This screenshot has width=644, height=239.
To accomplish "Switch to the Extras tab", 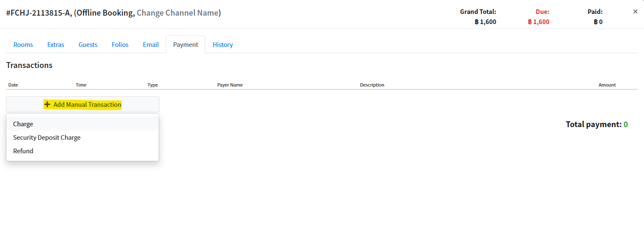I will [x=56, y=44].
